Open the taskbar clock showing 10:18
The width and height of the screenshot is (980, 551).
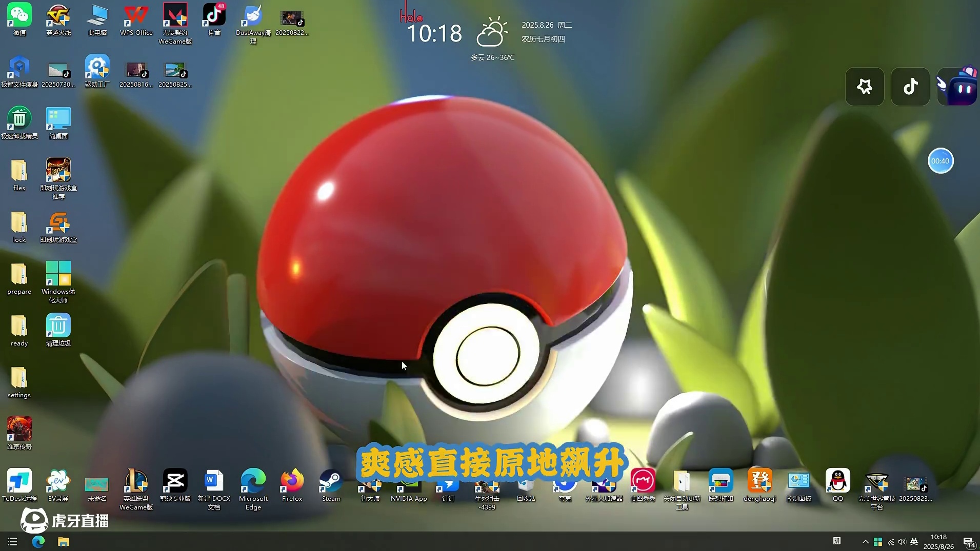click(x=938, y=542)
